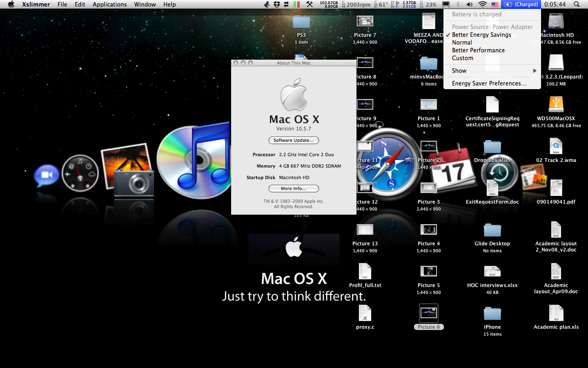Open the PS3 folder on desktop

(301, 22)
